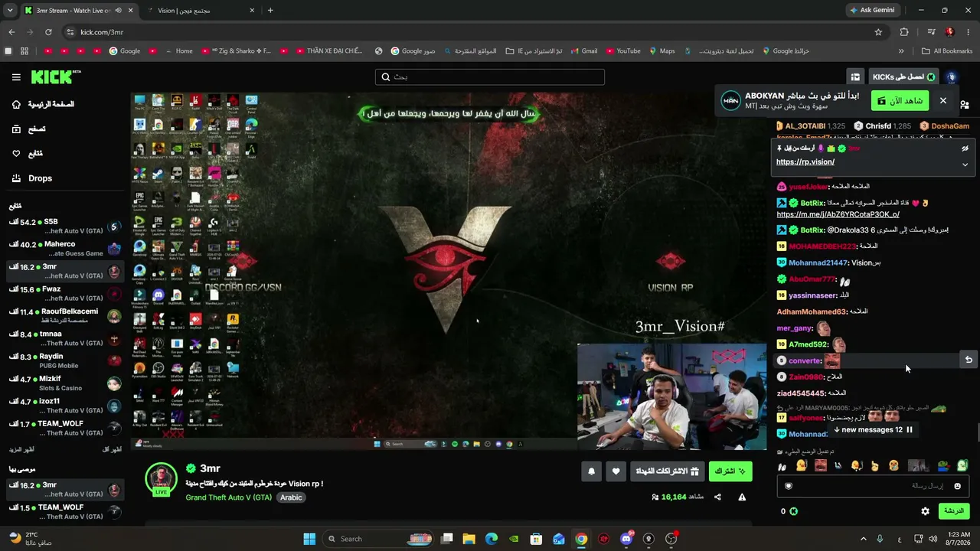Screen dimensions: 980x551
Task: Open RaoufBelkacemi channel in sidebar
Action: click(x=65, y=316)
